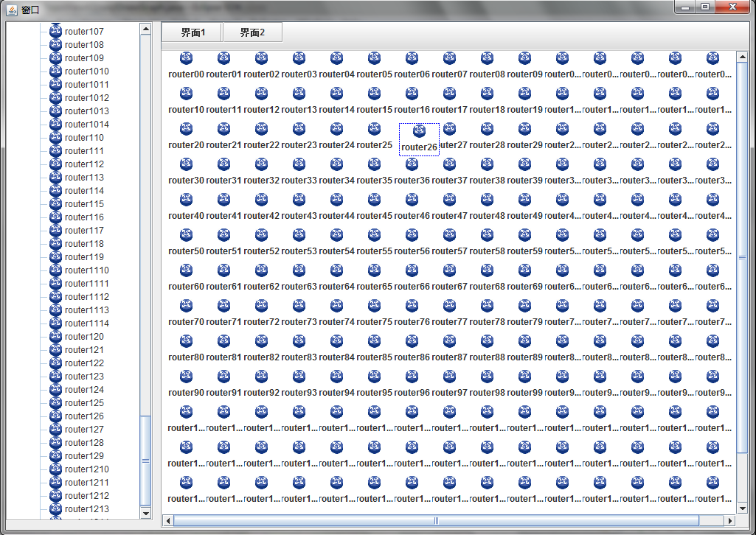
Task: Click the router63 label text
Action: 299,287
